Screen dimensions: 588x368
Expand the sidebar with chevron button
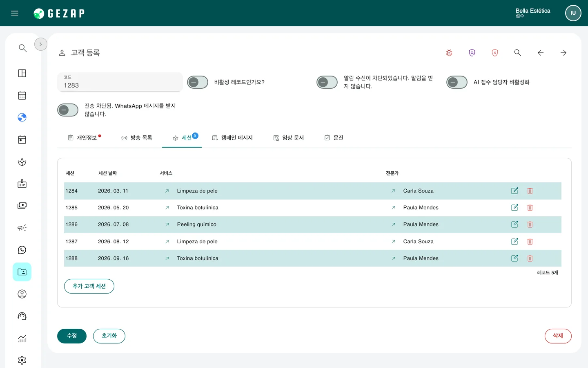pos(41,44)
